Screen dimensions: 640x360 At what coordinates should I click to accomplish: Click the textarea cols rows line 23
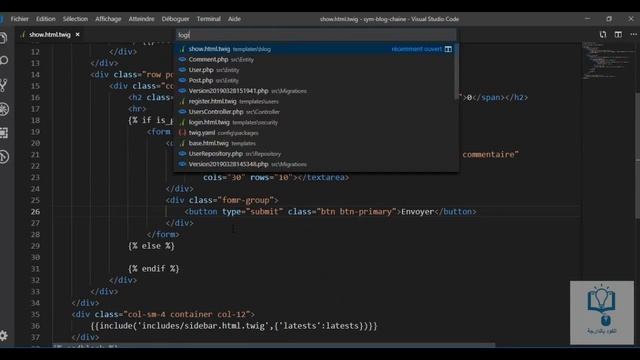coord(276,178)
